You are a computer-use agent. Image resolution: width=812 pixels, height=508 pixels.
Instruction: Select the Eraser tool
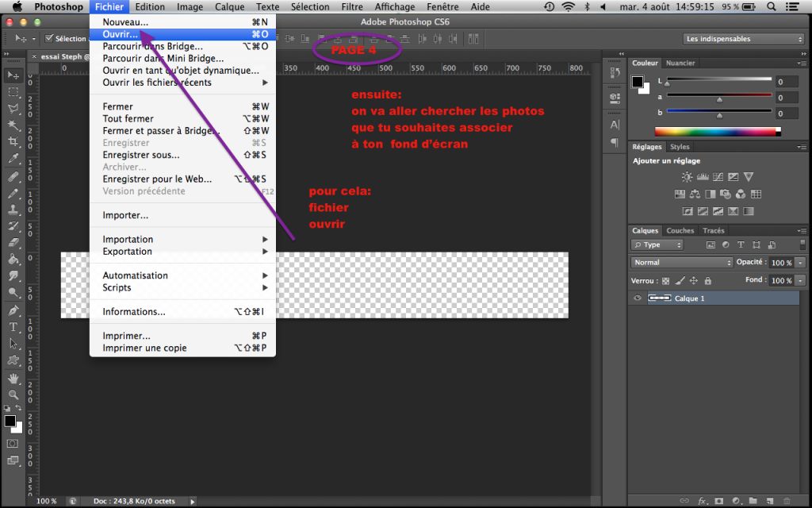point(13,243)
